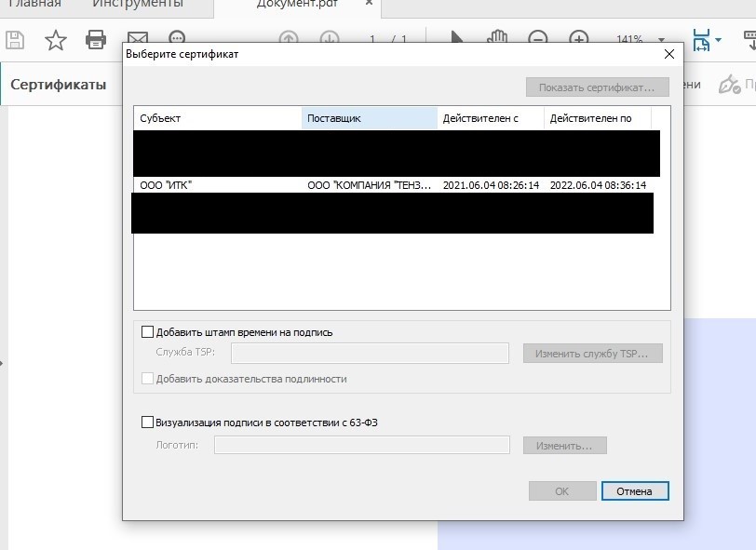Click the save (floppy disk) icon
756x550 pixels.
14,40
